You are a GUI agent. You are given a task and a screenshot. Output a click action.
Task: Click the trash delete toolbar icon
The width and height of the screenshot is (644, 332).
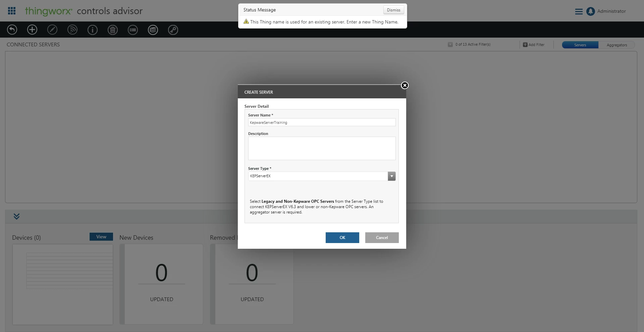[x=113, y=30]
